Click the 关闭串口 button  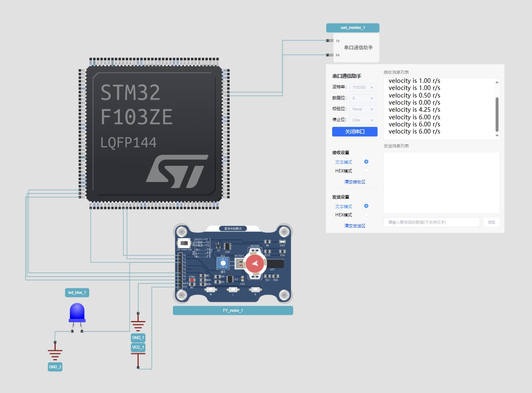(x=355, y=131)
